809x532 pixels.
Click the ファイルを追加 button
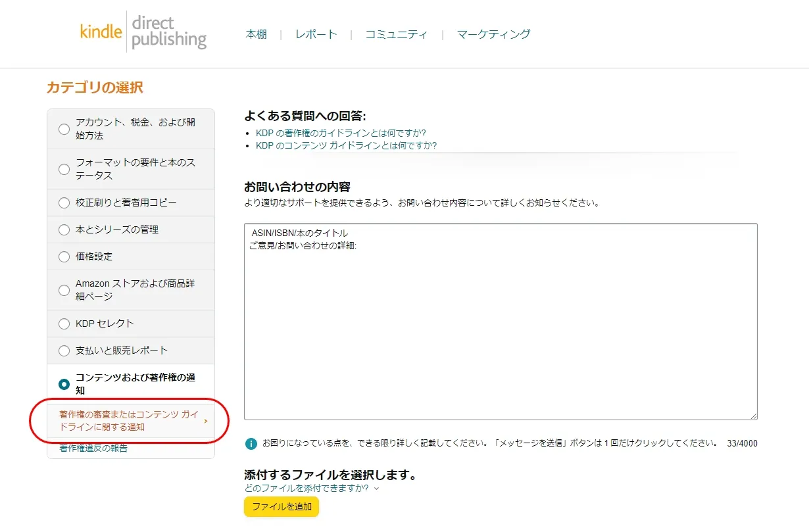(282, 507)
